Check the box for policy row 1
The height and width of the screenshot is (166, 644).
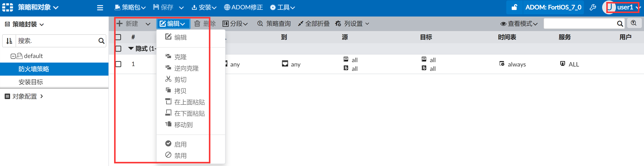click(x=118, y=64)
